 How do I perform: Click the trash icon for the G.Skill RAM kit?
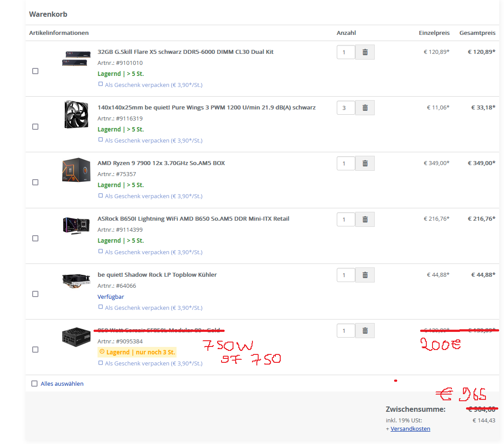pos(365,52)
